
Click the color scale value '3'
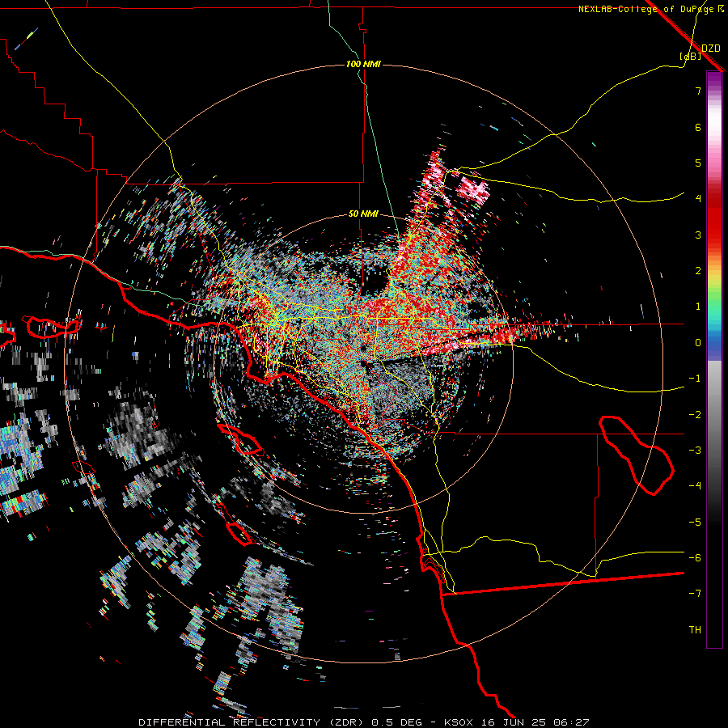pos(698,235)
